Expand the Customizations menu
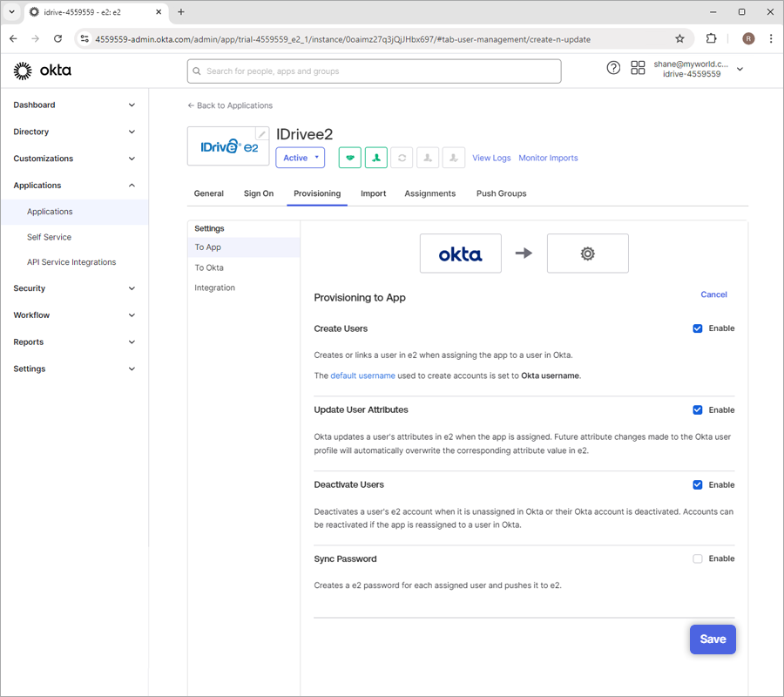Viewport: 784px width, 697px height. (74, 159)
